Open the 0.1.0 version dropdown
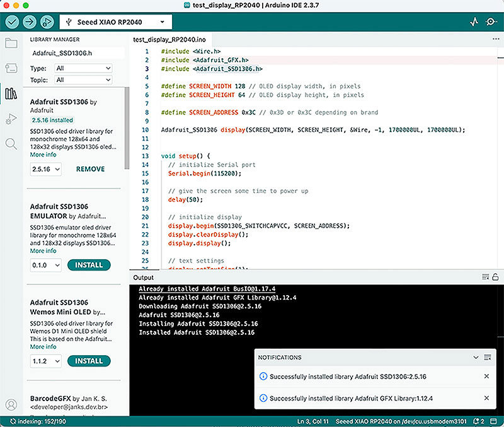Screen dimensions: 504x427 (x=46, y=265)
